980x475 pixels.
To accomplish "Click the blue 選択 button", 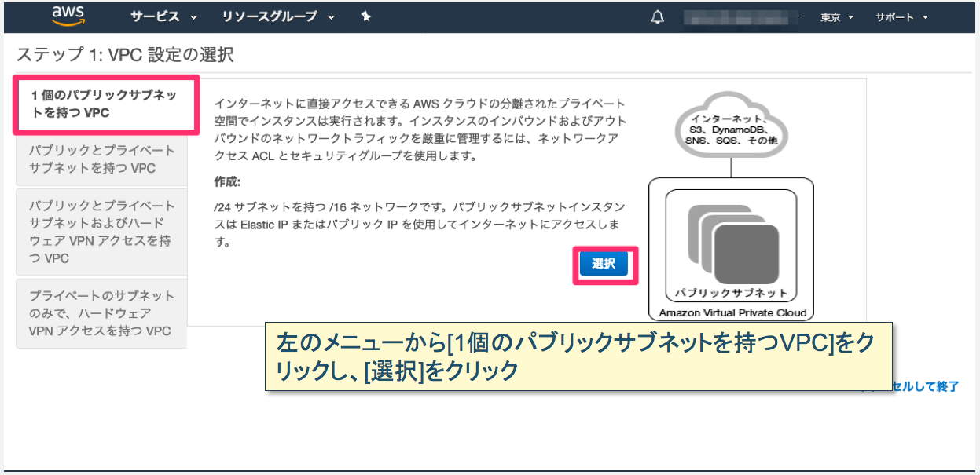I will point(604,265).
